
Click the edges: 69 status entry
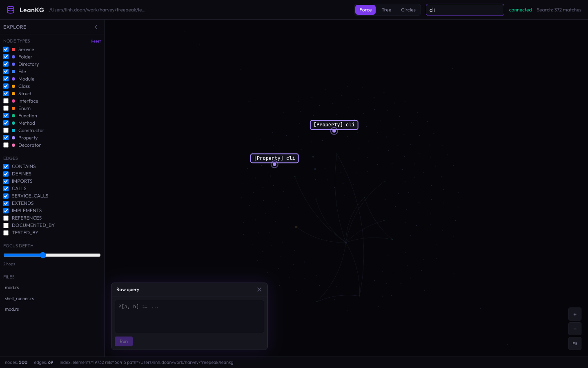43,362
